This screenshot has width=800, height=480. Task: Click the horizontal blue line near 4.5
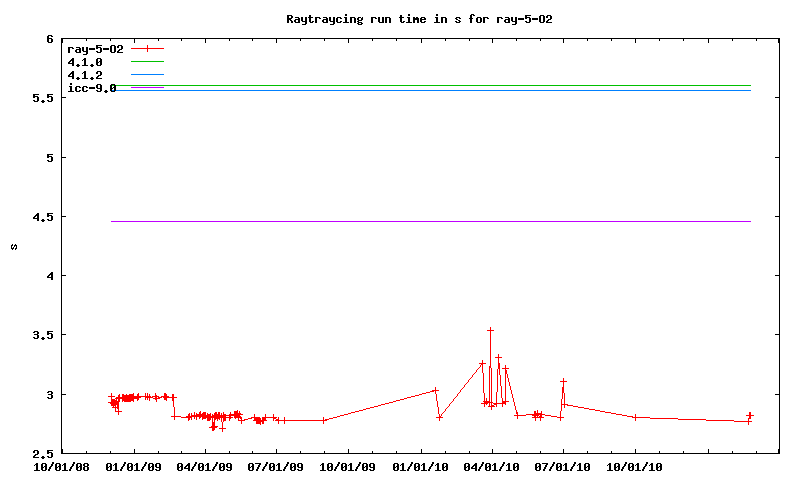(x=430, y=221)
